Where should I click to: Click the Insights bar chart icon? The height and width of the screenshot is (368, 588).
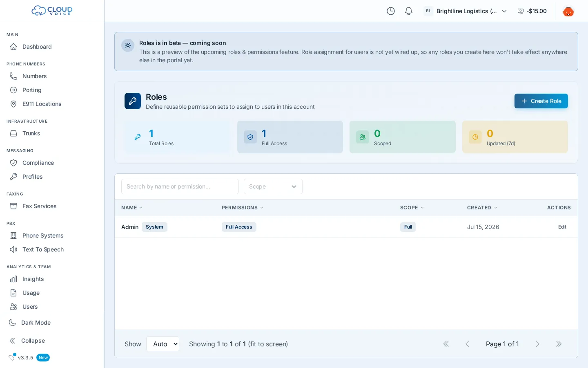coord(13,279)
